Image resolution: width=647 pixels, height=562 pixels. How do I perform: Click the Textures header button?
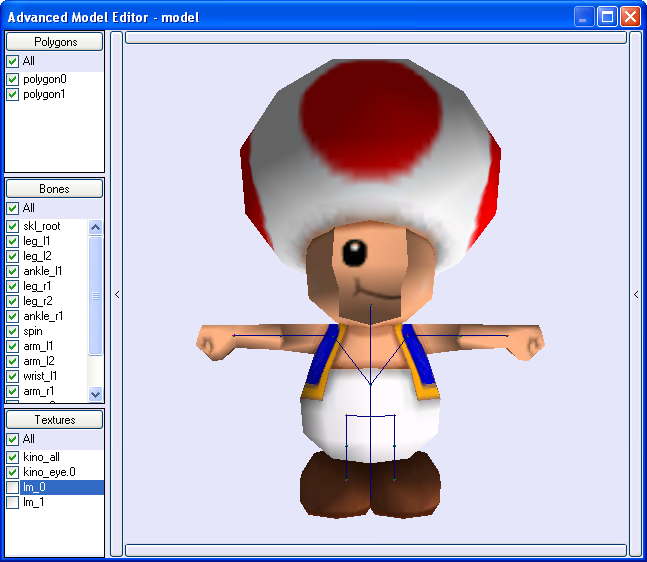[x=54, y=420]
